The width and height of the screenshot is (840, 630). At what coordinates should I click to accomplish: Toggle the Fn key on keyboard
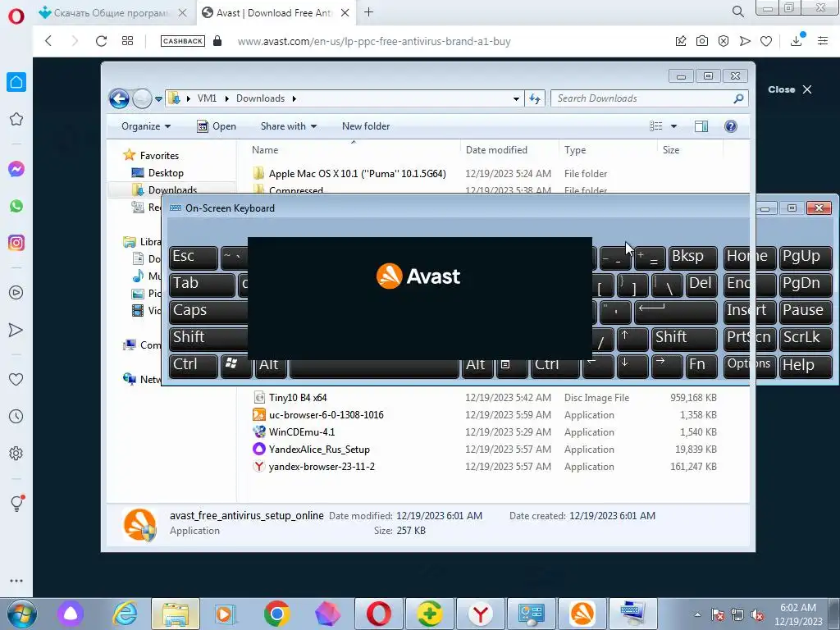[x=701, y=366]
